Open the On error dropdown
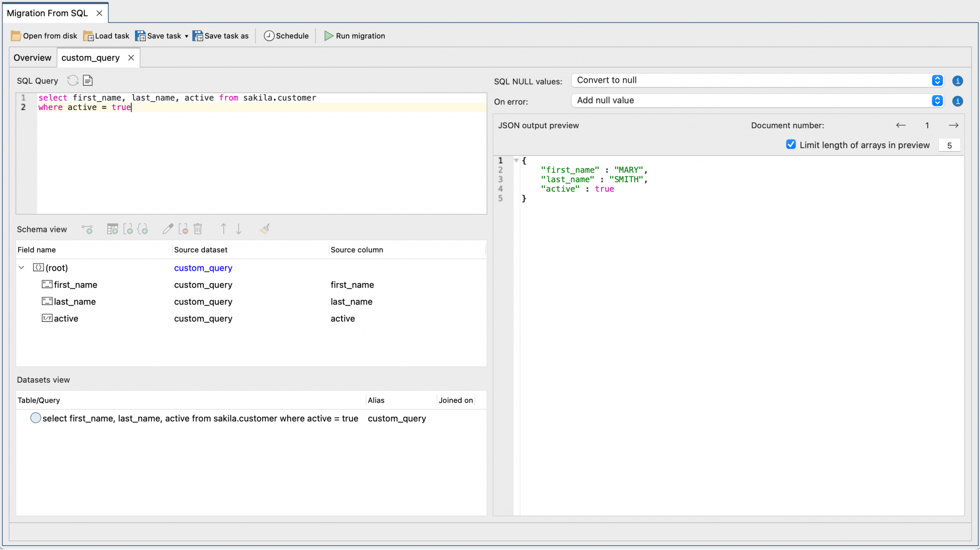The image size is (980, 550). (x=936, y=101)
